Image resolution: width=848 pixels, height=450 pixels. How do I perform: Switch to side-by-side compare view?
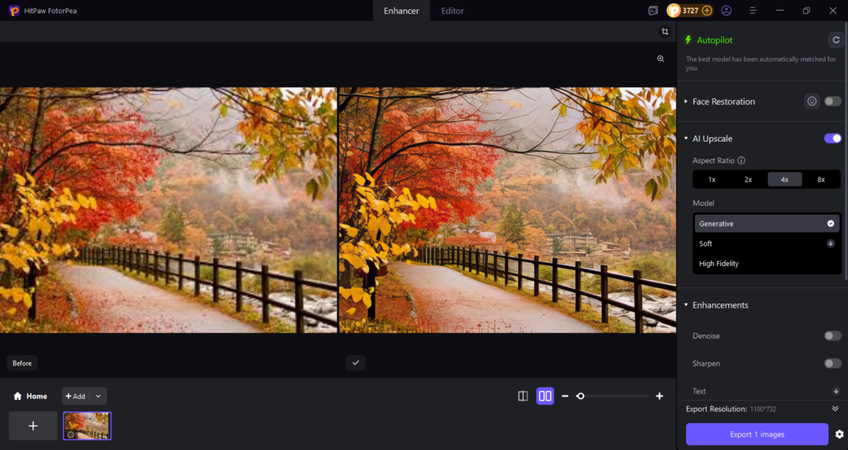[545, 396]
